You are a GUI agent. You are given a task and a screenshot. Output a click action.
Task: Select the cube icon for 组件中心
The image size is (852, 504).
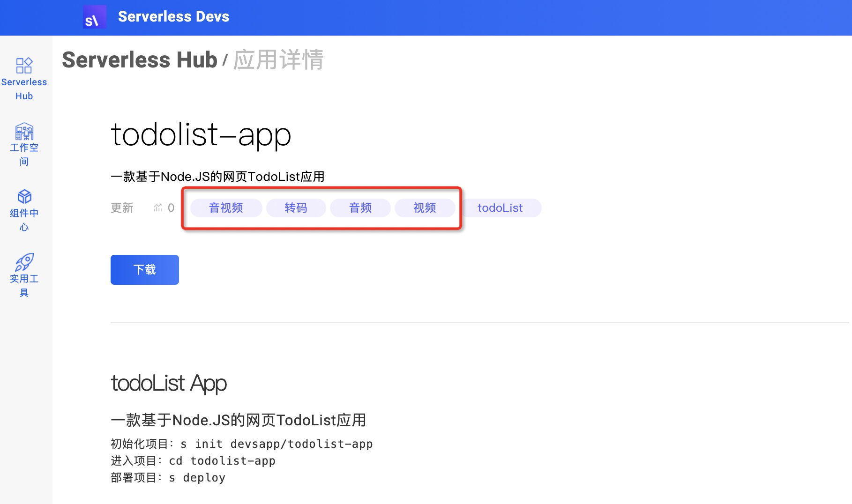point(24,198)
